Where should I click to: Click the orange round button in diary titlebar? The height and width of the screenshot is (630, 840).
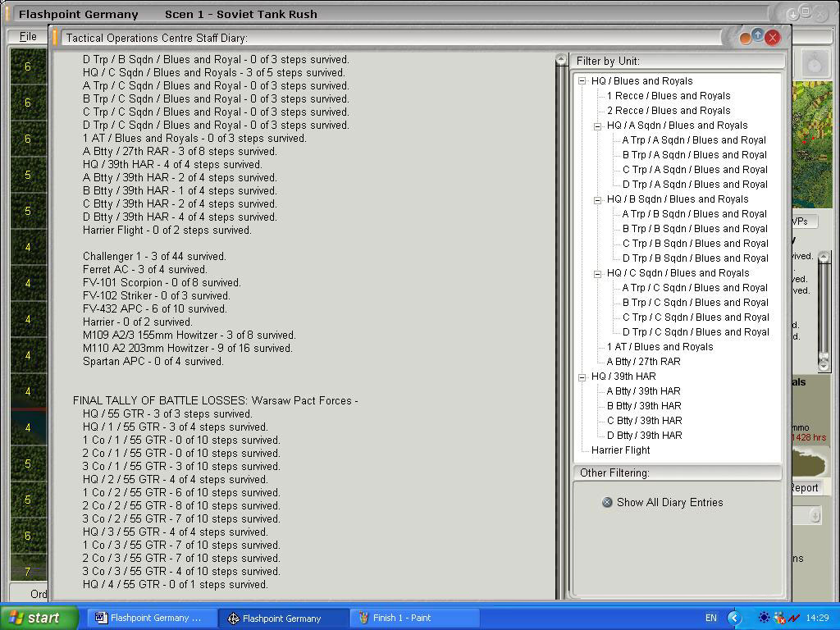(745, 39)
